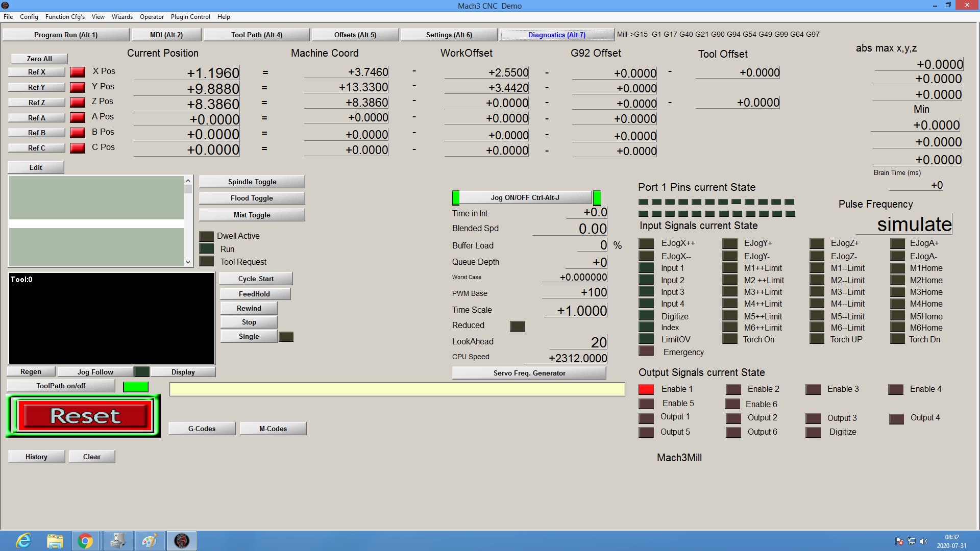Click the Reduced indicator LED

tap(518, 326)
